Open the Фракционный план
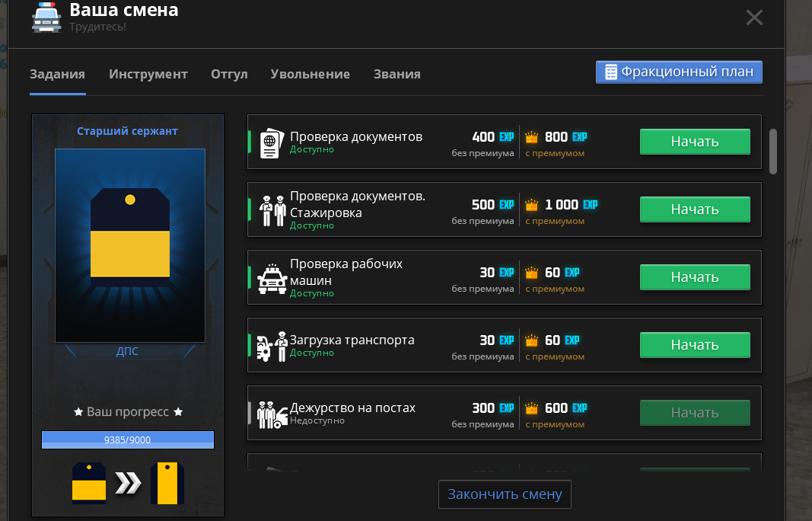This screenshot has width=812, height=521. point(678,72)
